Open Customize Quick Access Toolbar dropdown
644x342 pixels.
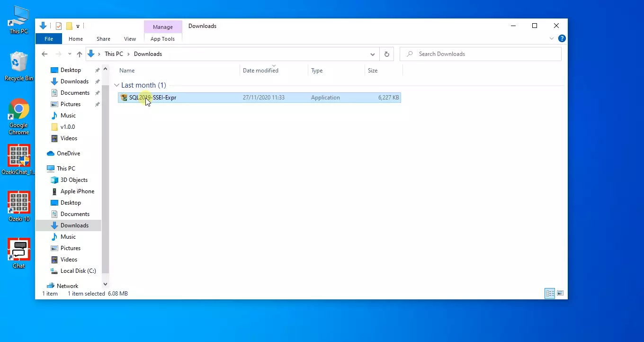tap(78, 27)
